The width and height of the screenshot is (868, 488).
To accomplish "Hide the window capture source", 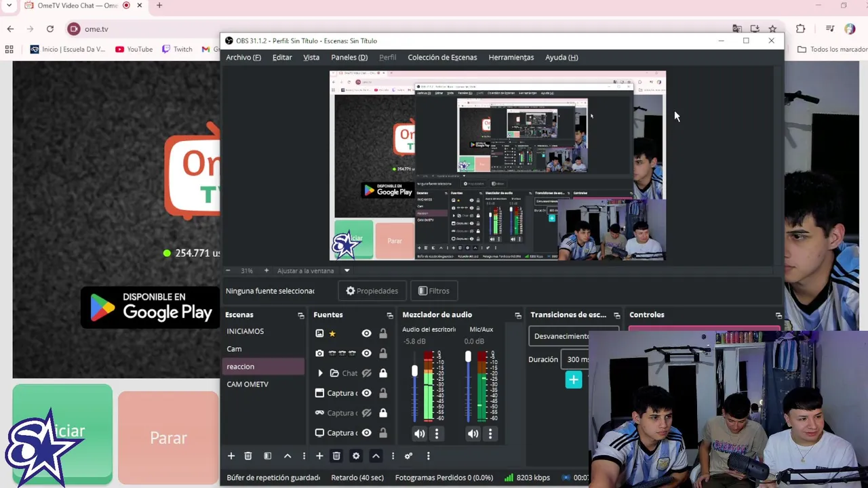I will [366, 393].
